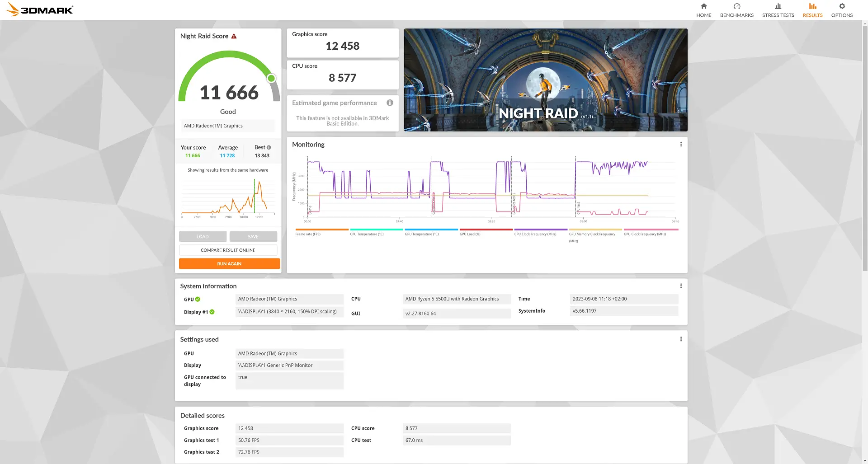The image size is (868, 464).
Task: Click Detailed scores Graphics score value 12 458
Action: [x=289, y=428]
